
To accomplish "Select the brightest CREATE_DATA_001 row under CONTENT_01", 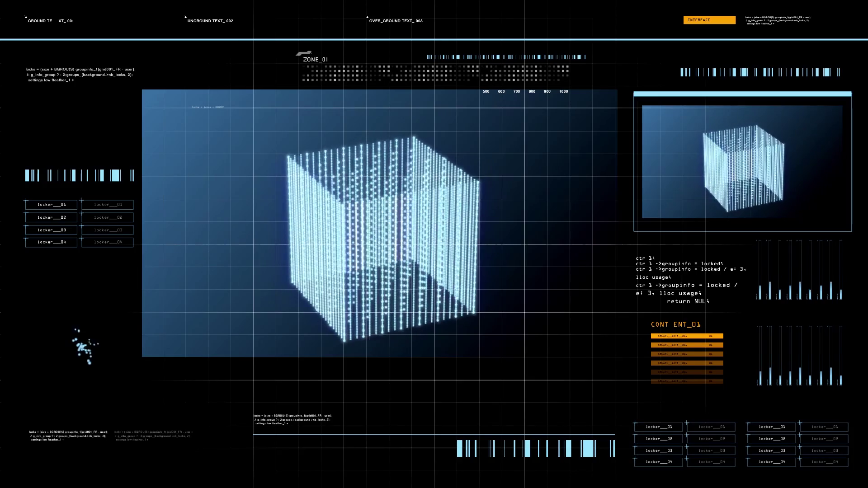I will (x=687, y=336).
